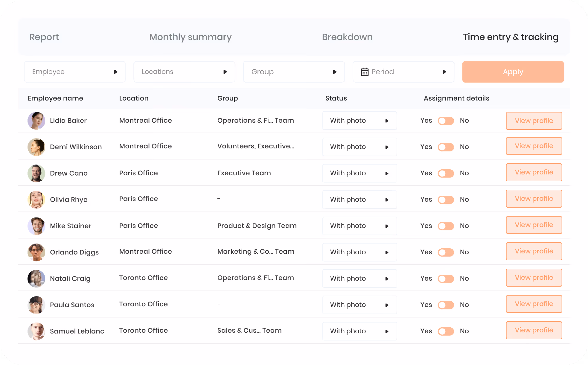Open the Employee filter dropdown
This screenshot has width=588, height=365.
75,72
